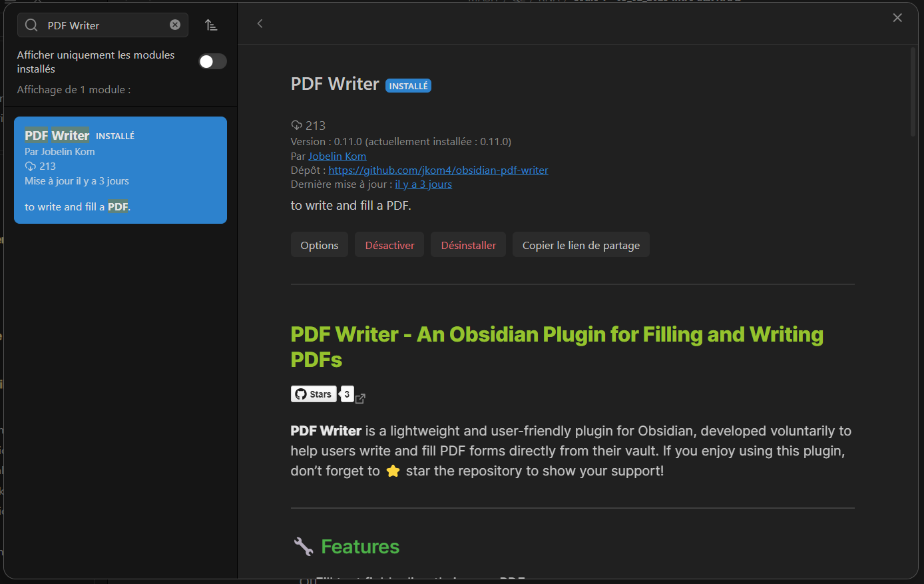Clear the PDF Writer search text
Viewport: 924px width, 584px height.
click(x=175, y=25)
